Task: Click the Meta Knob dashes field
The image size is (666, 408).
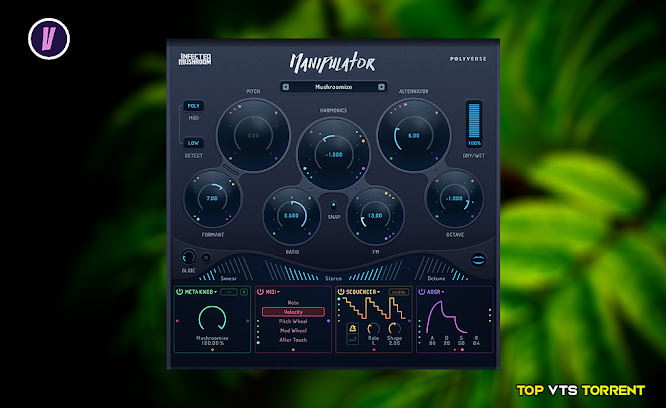Action: tap(229, 292)
